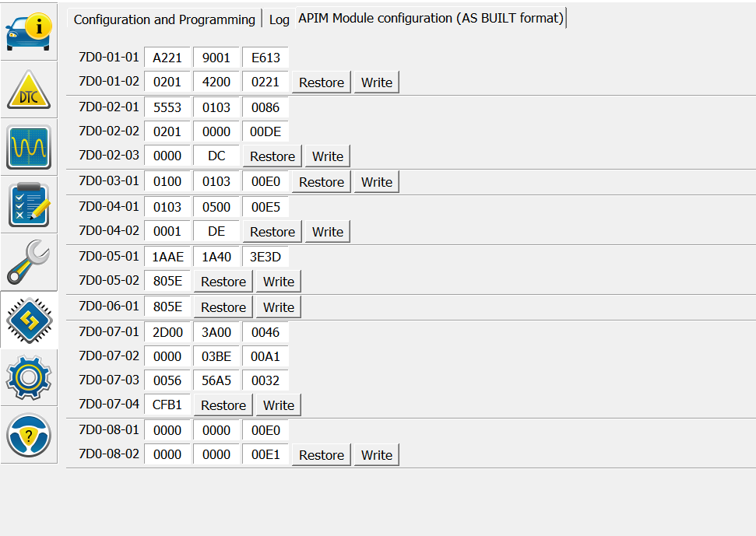The height and width of the screenshot is (536, 756).
Task: Write the 7D0-03-01 block
Action: click(x=376, y=181)
